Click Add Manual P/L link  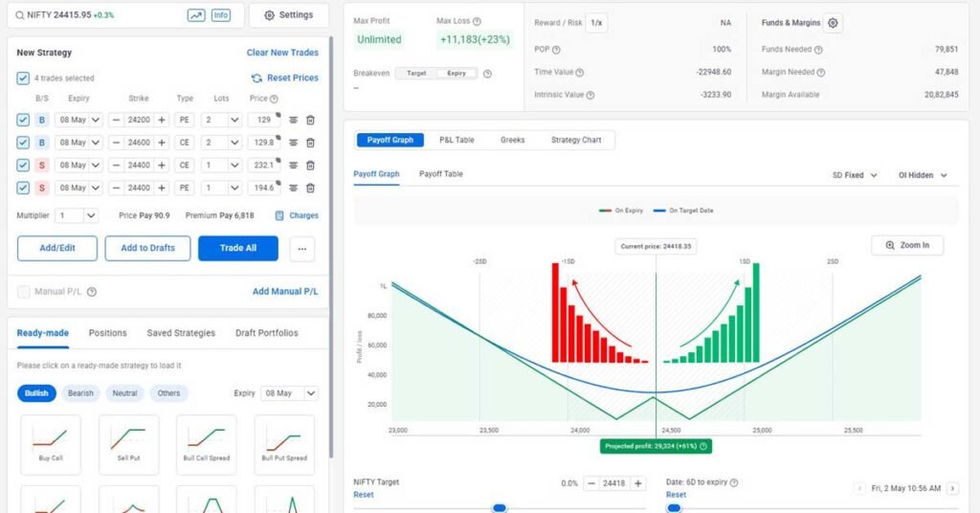point(285,291)
